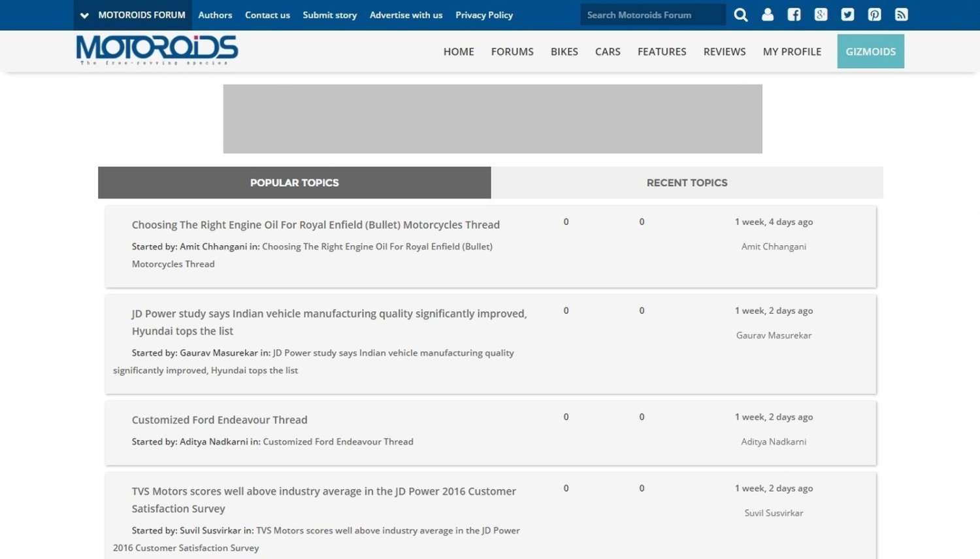
Task: Click the gray advertisement banner
Action: (493, 119)
